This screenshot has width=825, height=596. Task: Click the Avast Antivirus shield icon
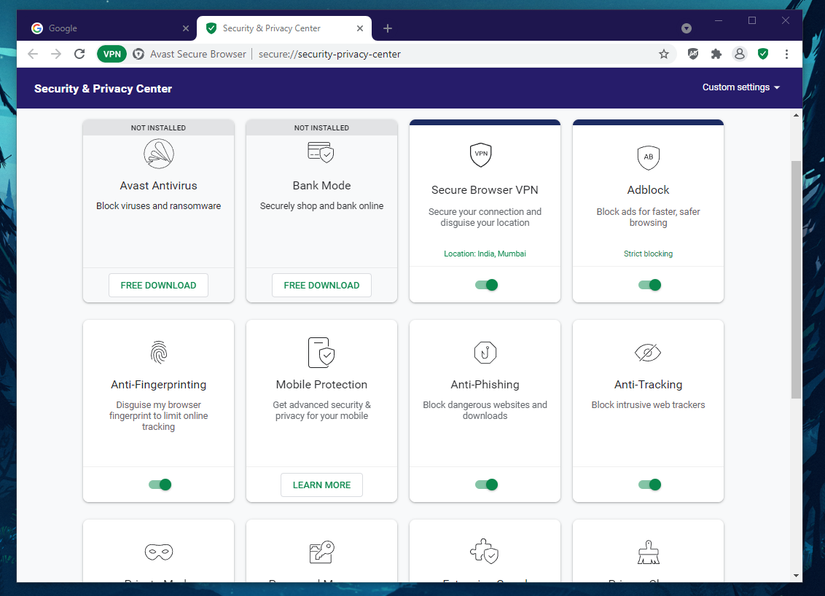click(x=158, y=154)
